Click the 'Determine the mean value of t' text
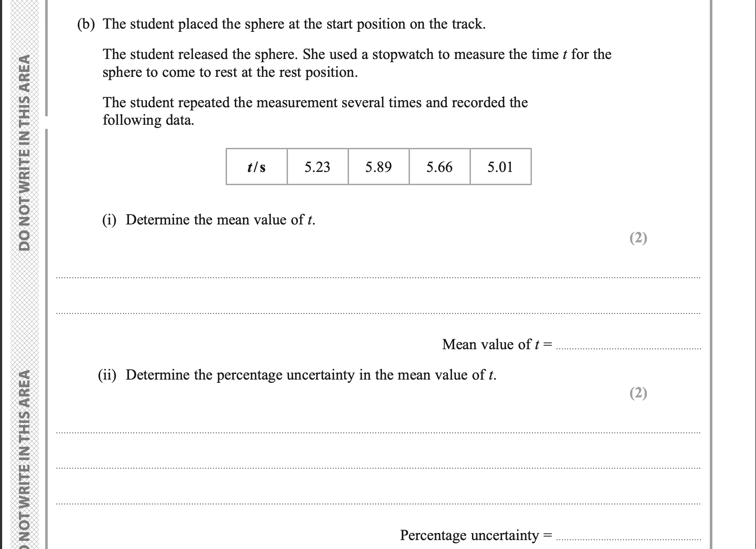Screen dimensions: 756x549 [x=220, y=220]
